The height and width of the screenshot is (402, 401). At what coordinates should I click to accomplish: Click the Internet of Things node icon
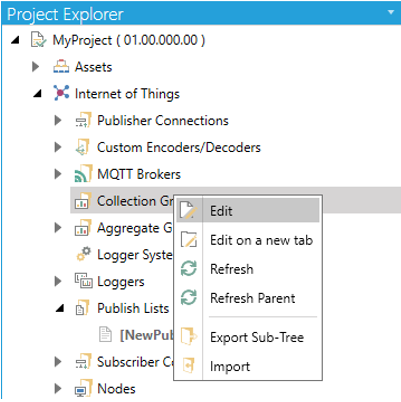pos(61,93)
